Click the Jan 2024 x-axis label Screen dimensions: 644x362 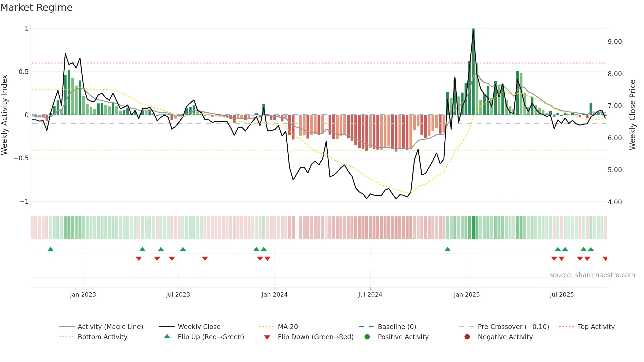(275, 294)
